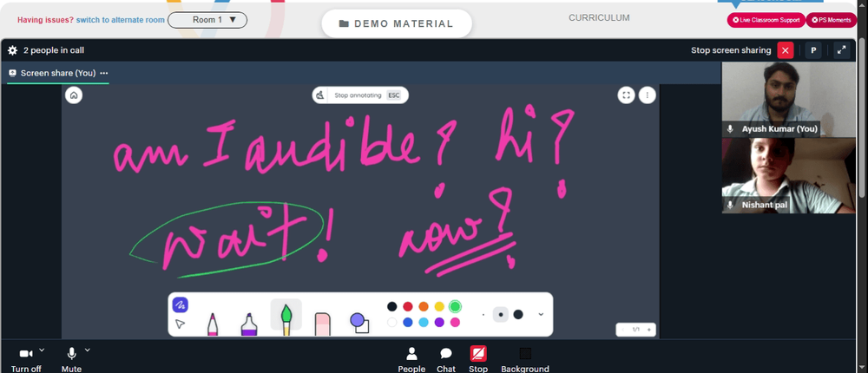868x373 pixels.
Task: Open the shapes tool
Action: click(x=358, y=323)
